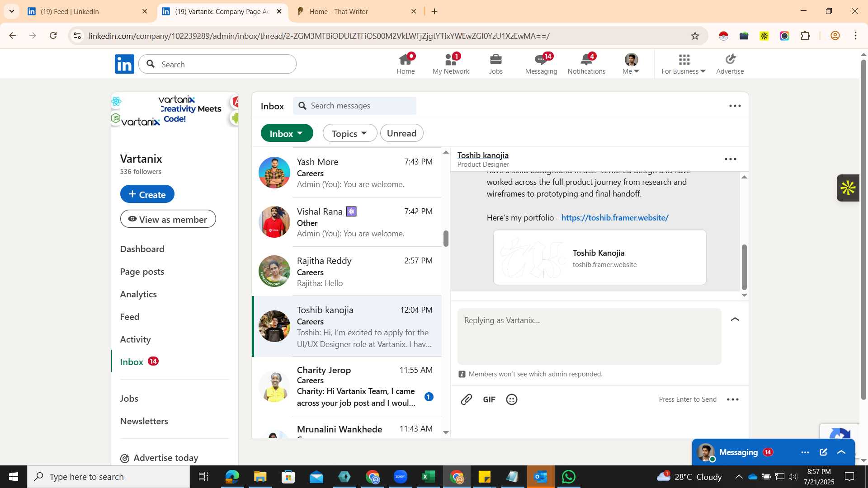The width and height of the screenshot is (868, 488).
Task: Open Toshib kanojia conversation options menu
Action: coord(731,159)
